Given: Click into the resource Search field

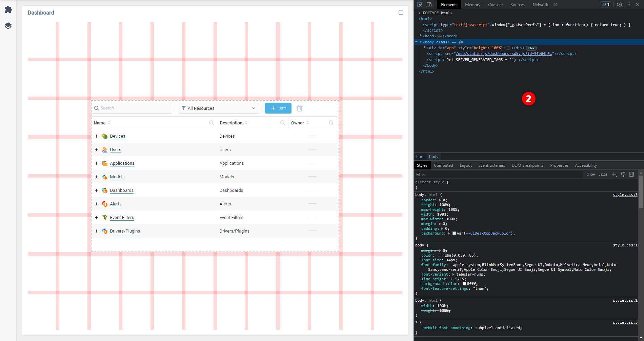Looking at the screenshot, I should pos(134,108).
